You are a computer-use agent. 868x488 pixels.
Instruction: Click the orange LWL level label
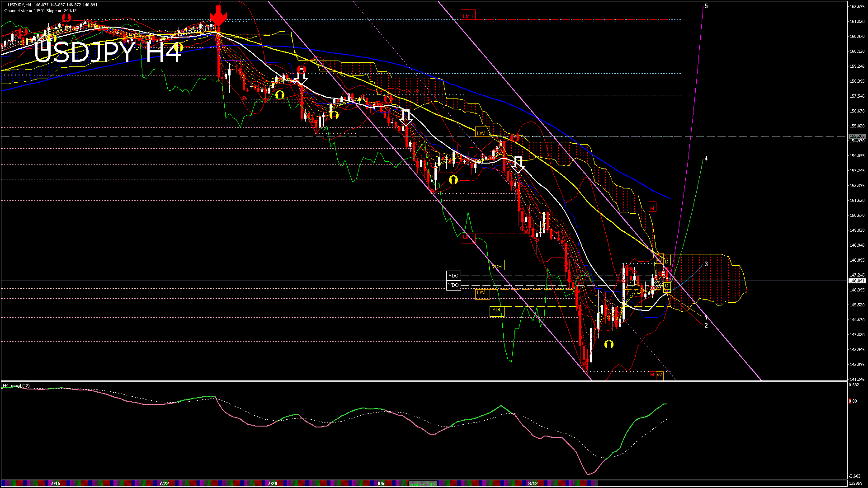482,293
